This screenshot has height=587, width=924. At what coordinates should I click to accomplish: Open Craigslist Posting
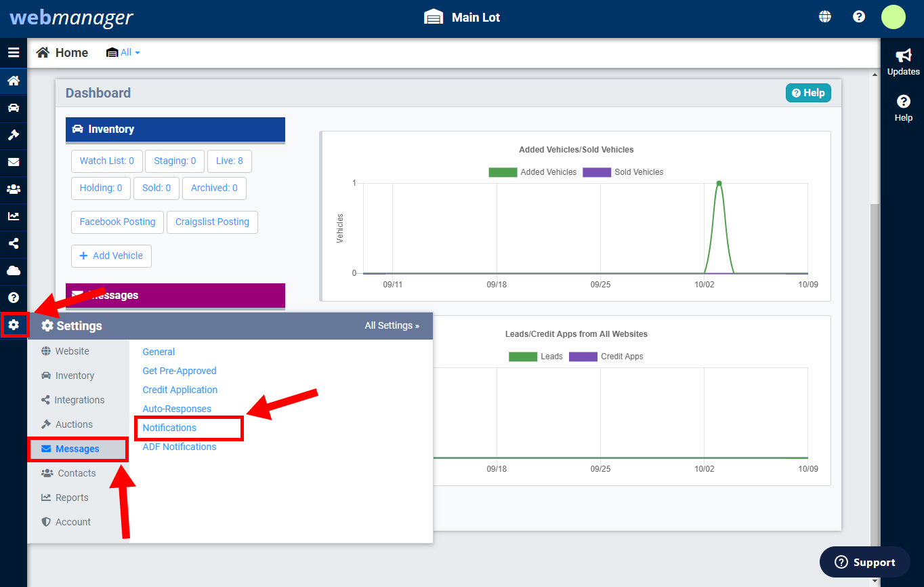[x=212, y=222]
